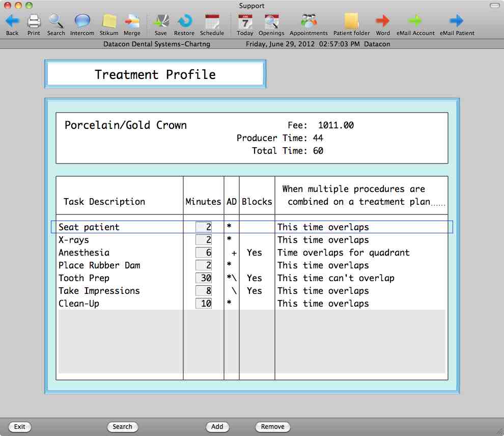Image resolution: width=504 pixels, height=436 pixels.
Task: Click the Take Impressions Blocks 'Yes' value
Action: [254, 291]
